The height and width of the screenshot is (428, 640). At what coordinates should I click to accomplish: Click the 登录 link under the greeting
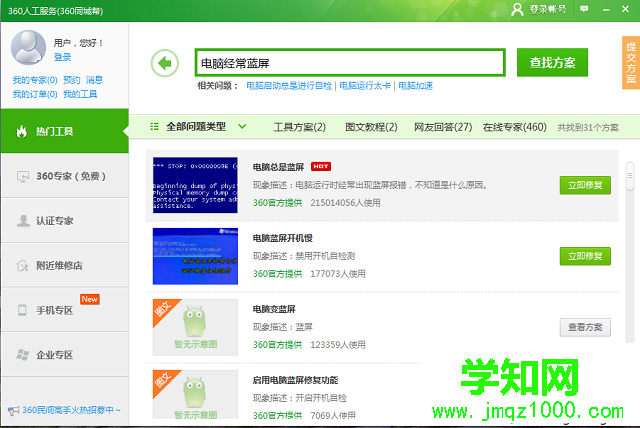62,57
